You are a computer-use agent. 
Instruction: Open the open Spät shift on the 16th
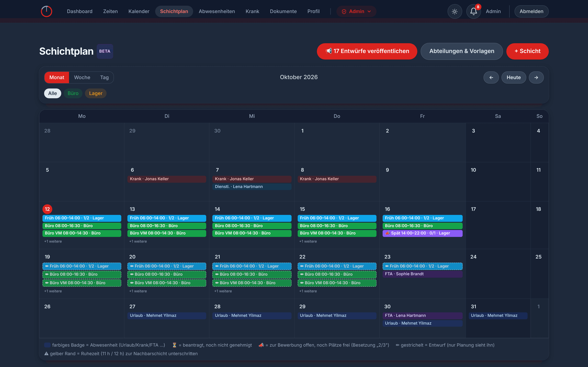422,233
